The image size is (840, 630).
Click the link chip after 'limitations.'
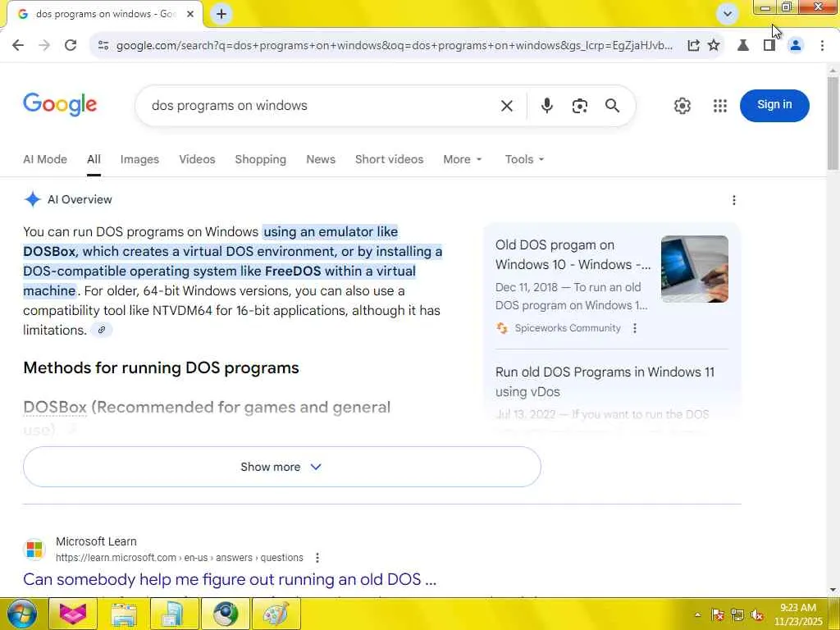(101, 331)
